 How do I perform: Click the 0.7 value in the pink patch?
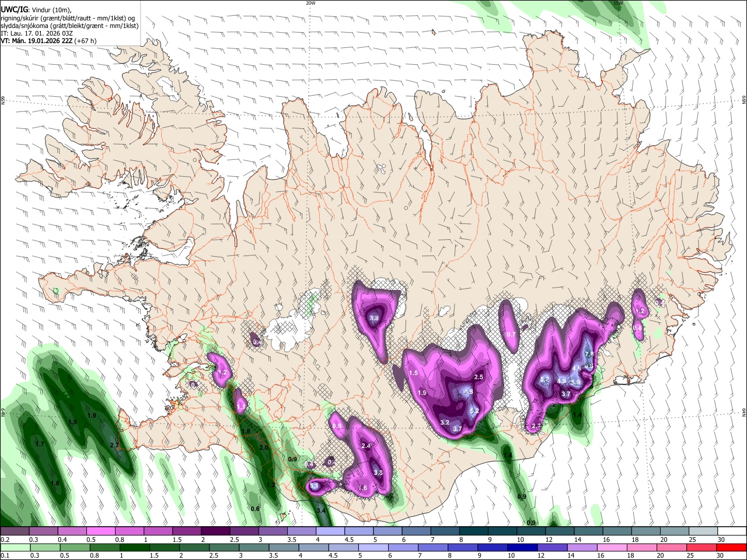point(511,334)
